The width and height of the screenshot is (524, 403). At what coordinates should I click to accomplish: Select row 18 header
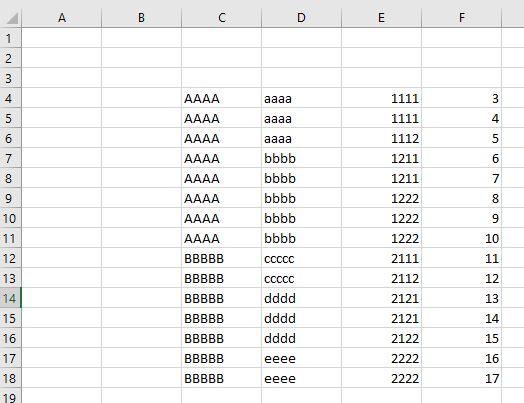(x=10, y=378)
